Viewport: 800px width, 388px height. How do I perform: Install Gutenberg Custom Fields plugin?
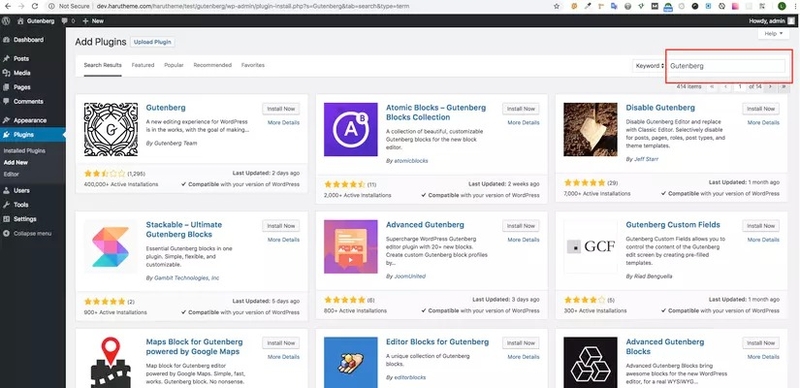tap(761, 226)
